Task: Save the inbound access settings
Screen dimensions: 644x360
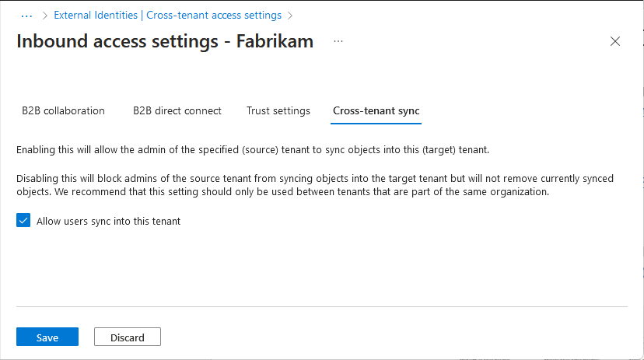Action: 47,337
